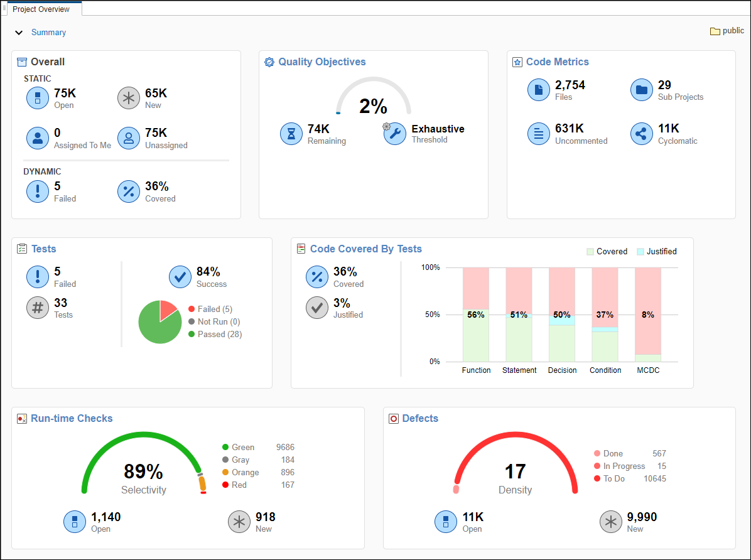The image size is (751, 560).
Task: Click the Remaining hourglass icon
Action: click(x=291, y=134)
